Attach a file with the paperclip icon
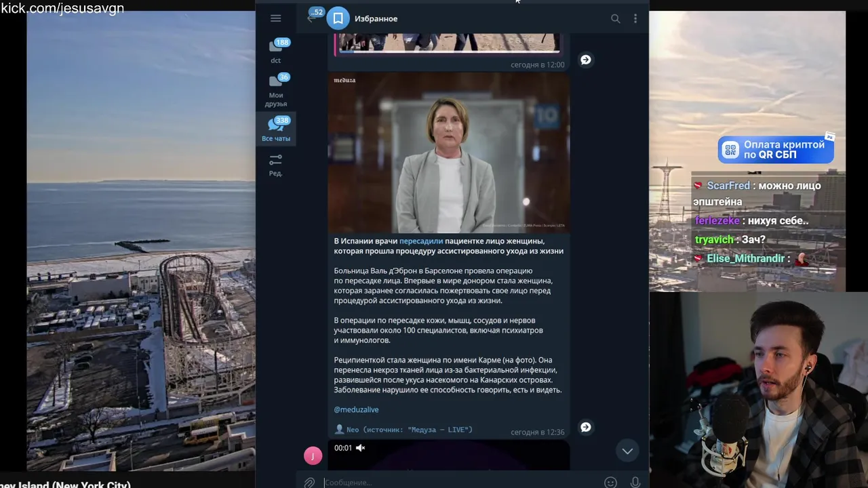The width and height of the screenshot is (868, 488). coord(309,482)
